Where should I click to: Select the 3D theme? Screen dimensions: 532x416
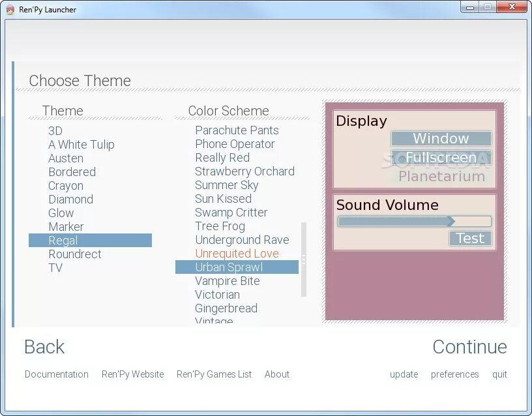tap(55, 131)
